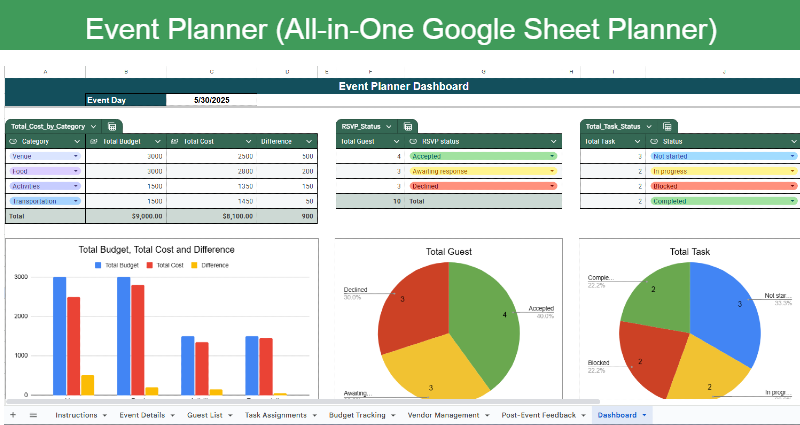Open the Dashboard tab's dropdown arrow
Screen dimensions: 800x425
coord(644,415)
